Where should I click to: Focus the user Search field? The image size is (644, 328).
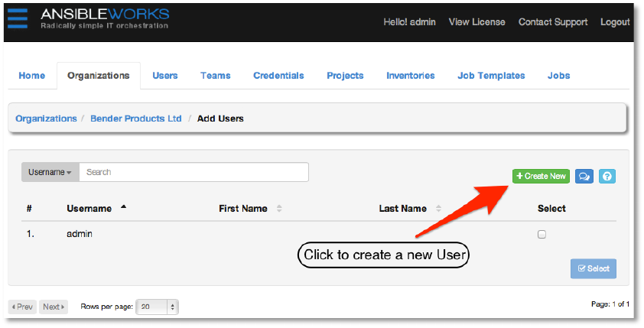click(x=194, y=173)
